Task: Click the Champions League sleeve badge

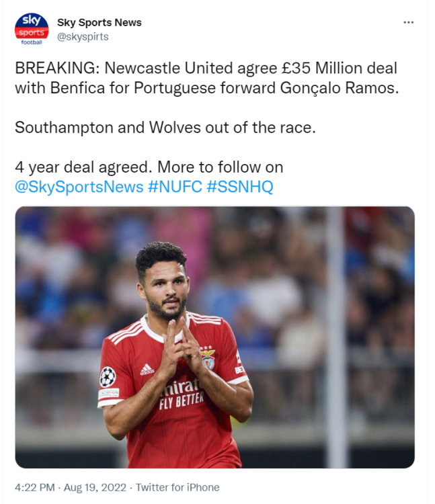Action: (x=108, y=376)
